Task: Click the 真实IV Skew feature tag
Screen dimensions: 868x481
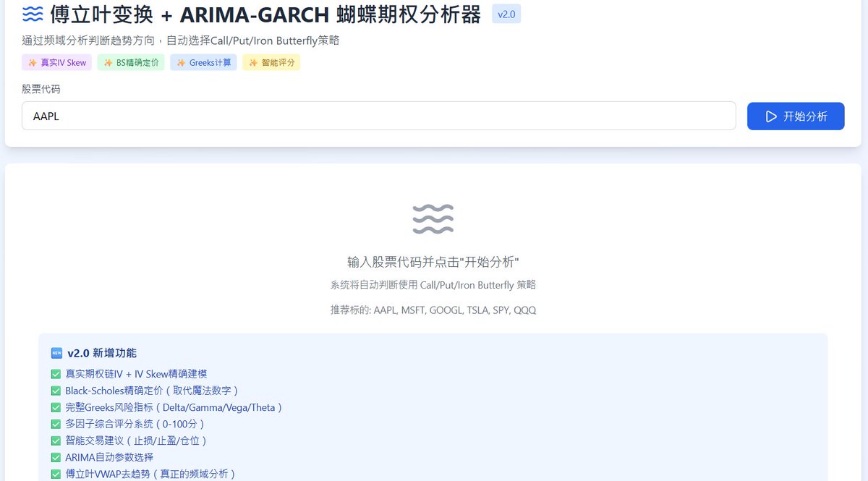Action: click(x=56, y=63)
